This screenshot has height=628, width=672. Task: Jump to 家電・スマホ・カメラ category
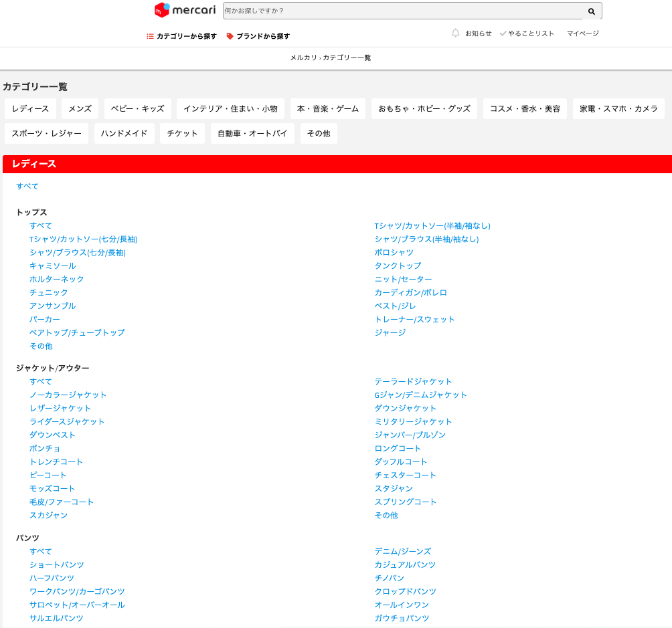618,108
